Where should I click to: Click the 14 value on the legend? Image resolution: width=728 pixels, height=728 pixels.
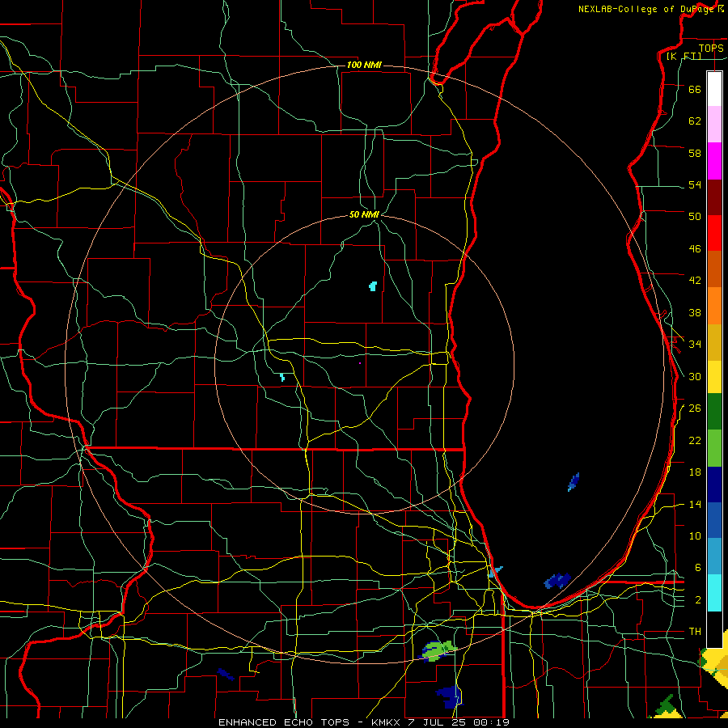[x=695, y=504]
